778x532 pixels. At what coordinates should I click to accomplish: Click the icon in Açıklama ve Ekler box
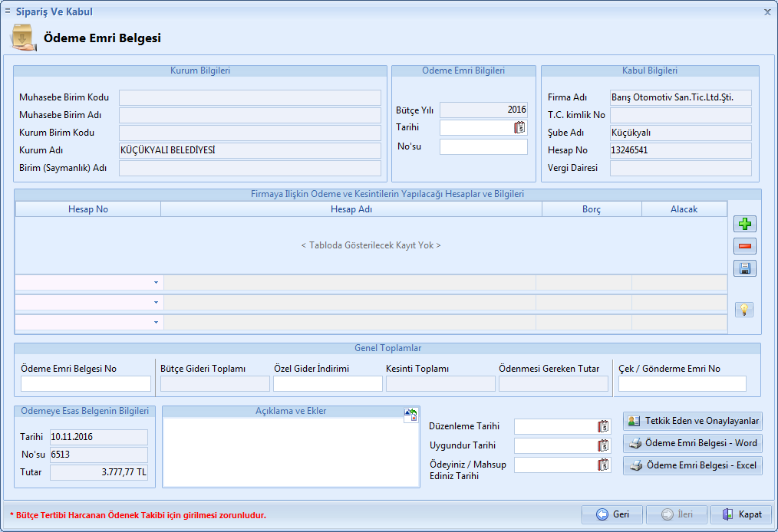tap(410, 415)
